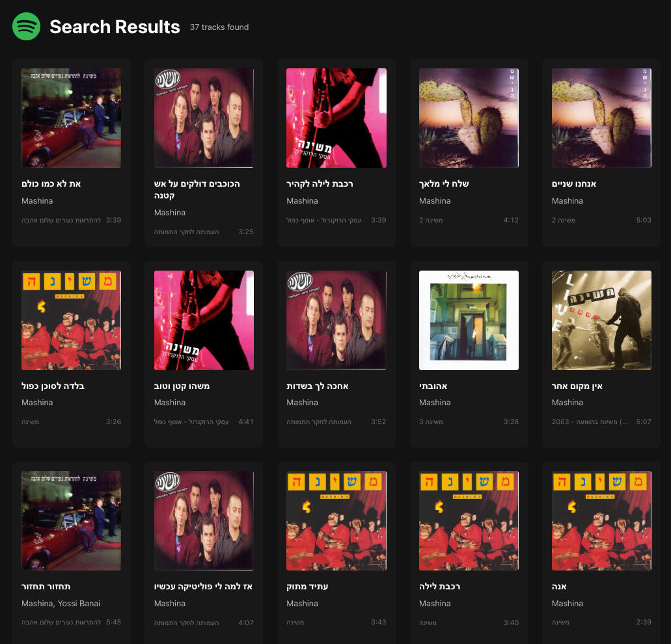Click album name under משהו קטן וטוב
Image resolution: width=671 pixels, height=644 pixels.
[x=191, y=422]
